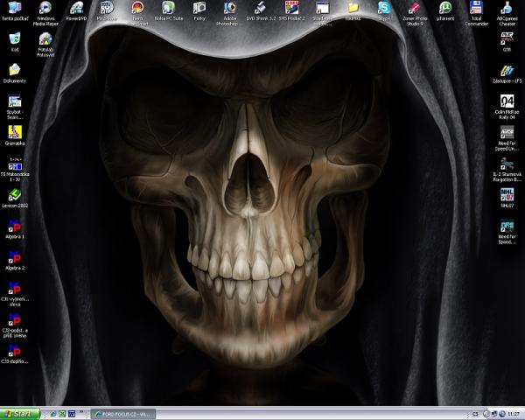Open NHL 07 game shortcut
Viewport: 525px width, 420px height.
pos(507,194)
